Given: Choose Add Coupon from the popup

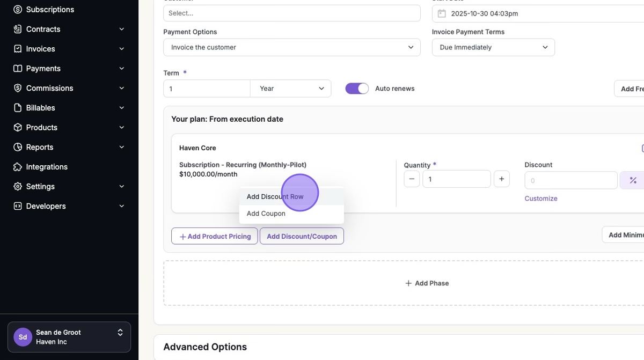Looking at the screenshot, I should 266,214.
